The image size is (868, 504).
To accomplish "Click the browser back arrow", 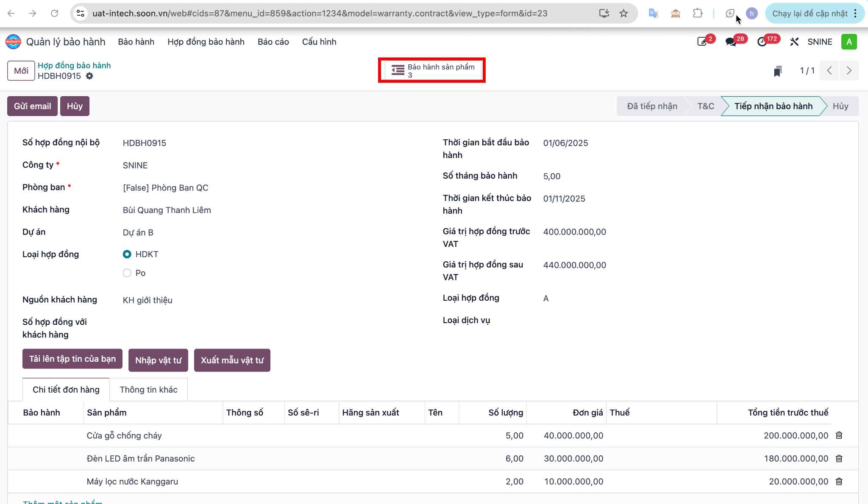I will [x=11, y=13].
